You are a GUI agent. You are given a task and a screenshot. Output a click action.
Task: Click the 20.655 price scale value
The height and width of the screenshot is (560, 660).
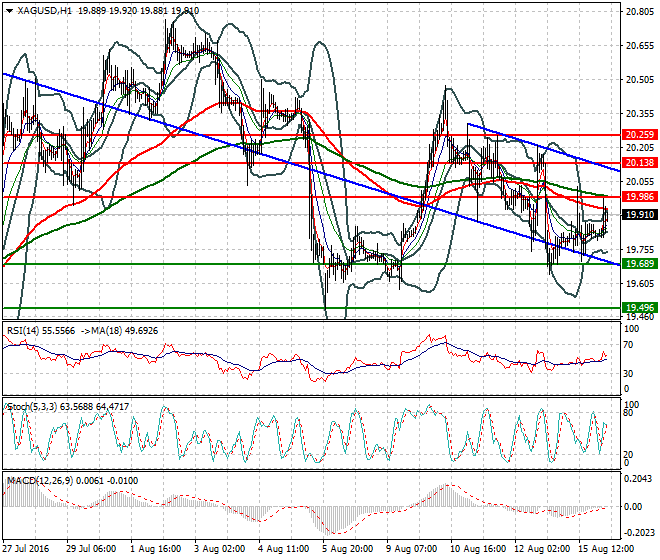[x=640, y=46]
